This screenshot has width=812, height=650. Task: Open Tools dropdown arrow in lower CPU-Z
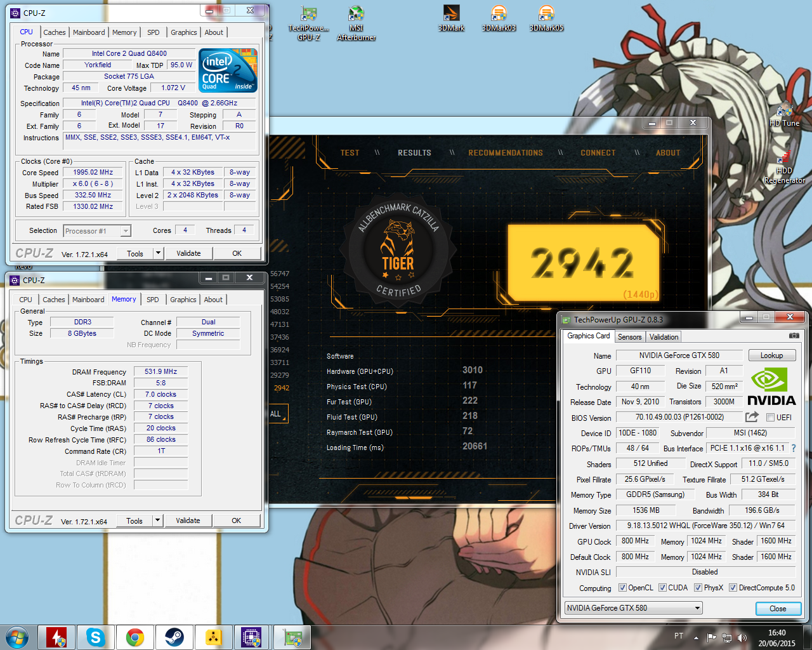[157, 521]
